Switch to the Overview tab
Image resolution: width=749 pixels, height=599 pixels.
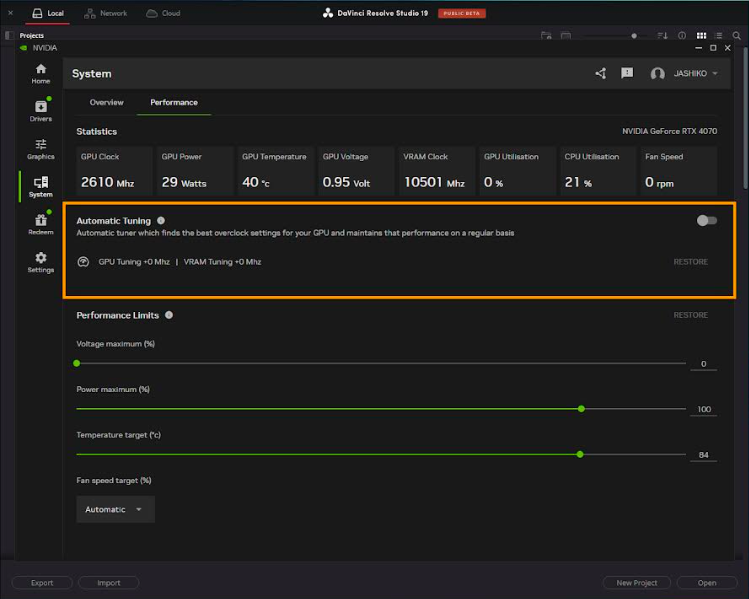[x=107, y=102]
